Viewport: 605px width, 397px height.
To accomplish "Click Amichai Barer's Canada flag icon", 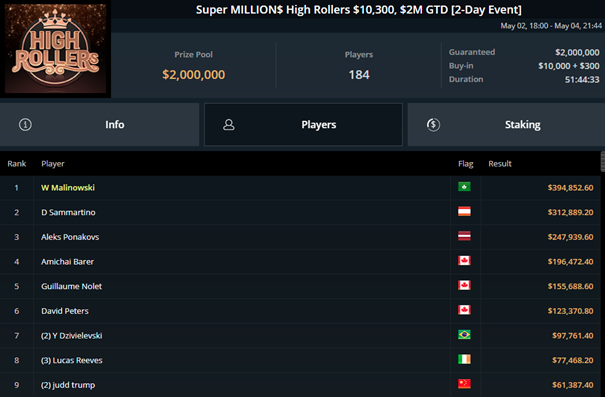I will [x=464, y=261].
